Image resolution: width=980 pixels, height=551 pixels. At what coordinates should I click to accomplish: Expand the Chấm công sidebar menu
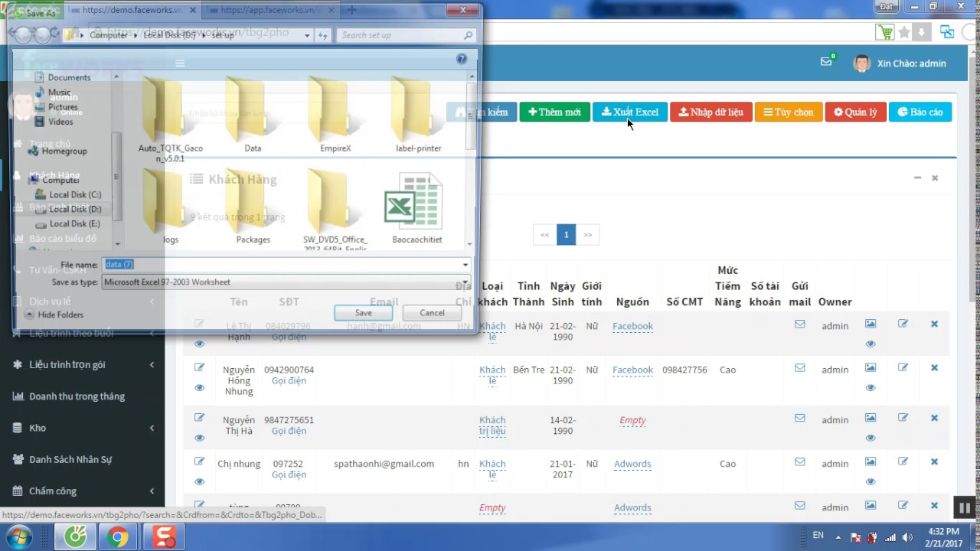tap(82, 491)
